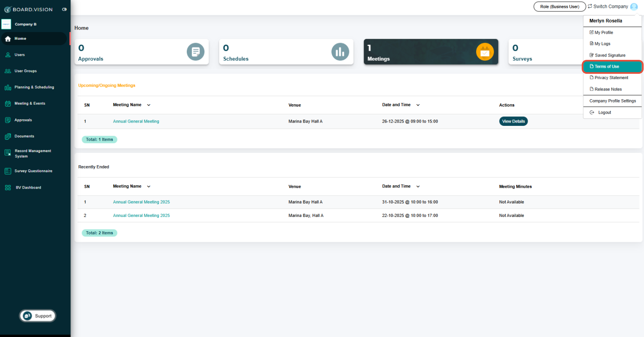Screen dimensions: 644x337
Task: Open the Annual General Meeting link
Action: click(136, 121)
